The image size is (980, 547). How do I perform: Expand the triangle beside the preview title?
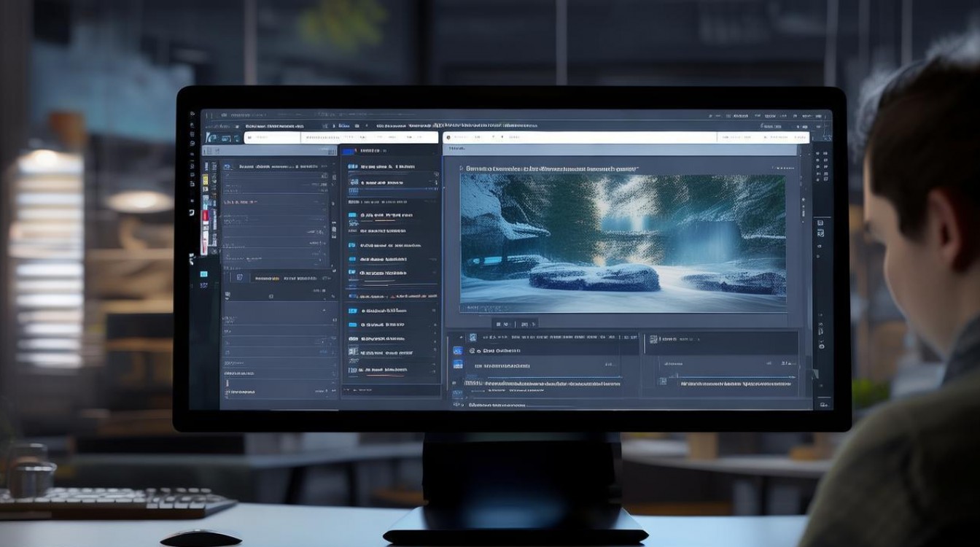462,168
